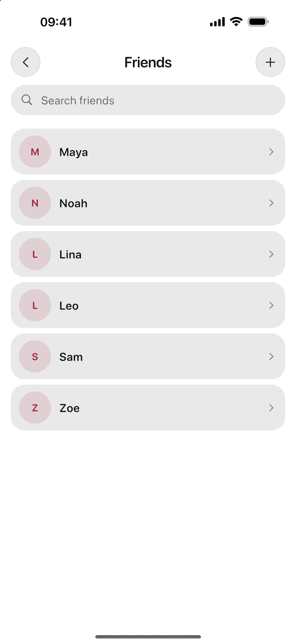
Task: Open Noah's friend entry
Action: [x=148, y=203]
